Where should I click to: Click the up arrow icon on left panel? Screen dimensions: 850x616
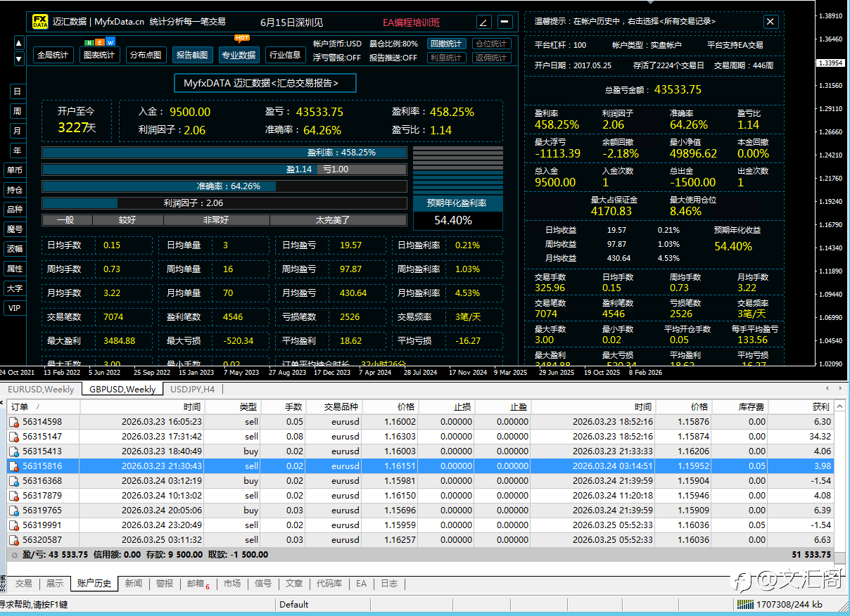point(19,44)
